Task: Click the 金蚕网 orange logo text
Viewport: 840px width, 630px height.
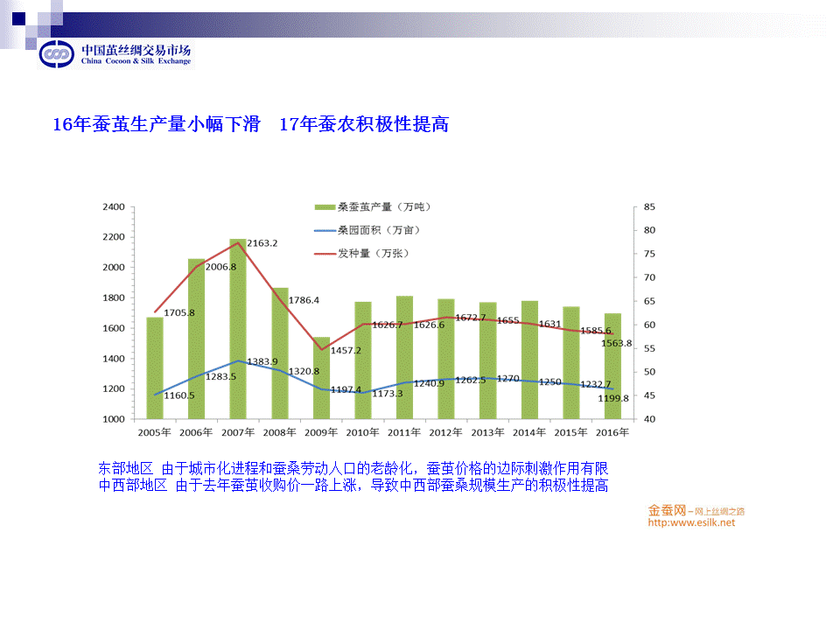Action: (667, 510)
